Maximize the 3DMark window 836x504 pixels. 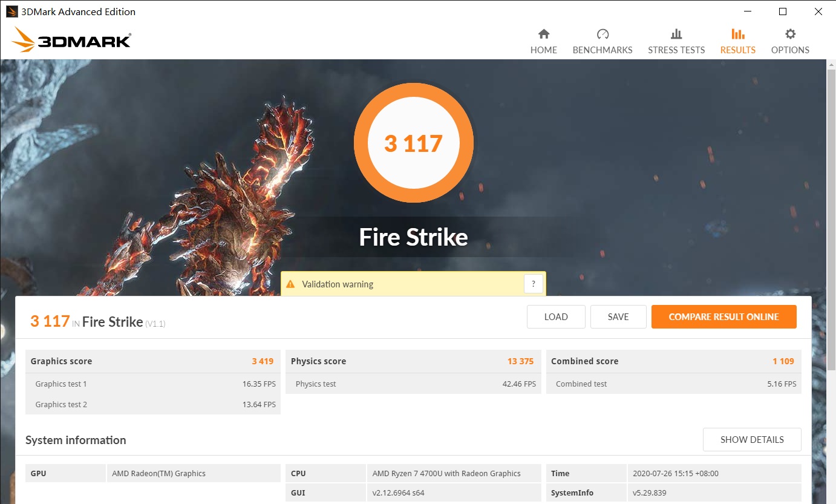pyautogui.click(x=782, y=11)
